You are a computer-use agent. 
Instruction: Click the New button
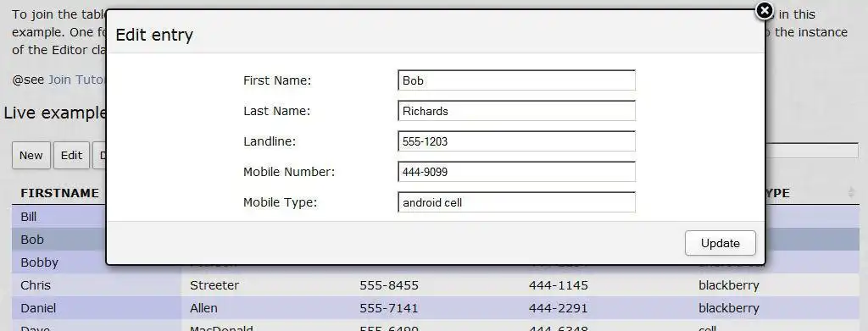(x=31, y=155)
